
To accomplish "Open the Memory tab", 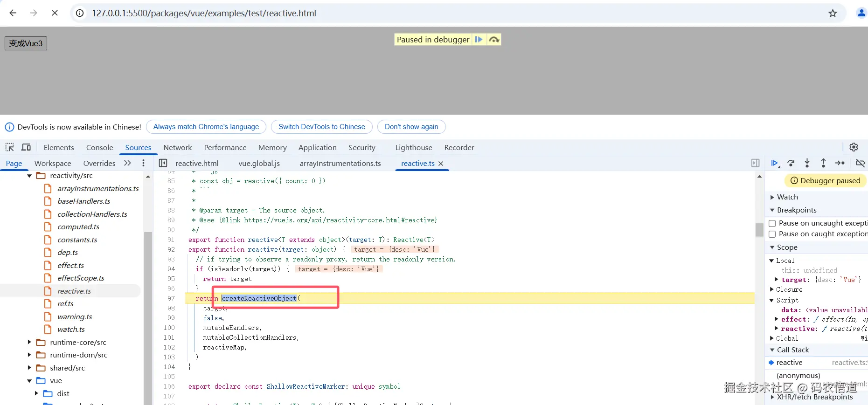I will pos(272,147).
